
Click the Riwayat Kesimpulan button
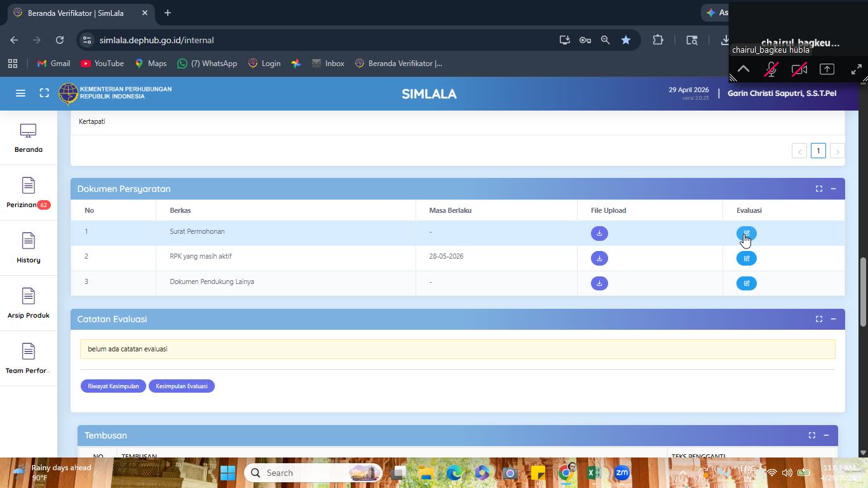pyautogui.click(x=113, y=386)
